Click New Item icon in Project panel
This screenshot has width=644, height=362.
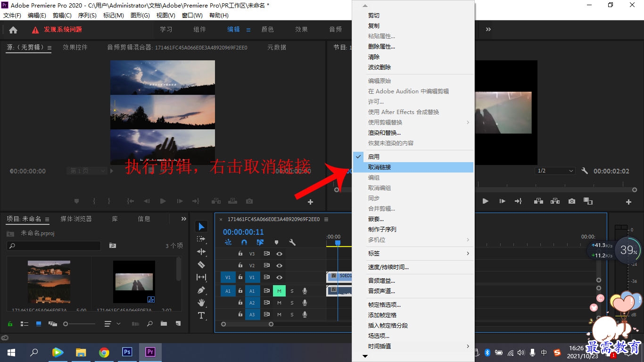point(178,324)
